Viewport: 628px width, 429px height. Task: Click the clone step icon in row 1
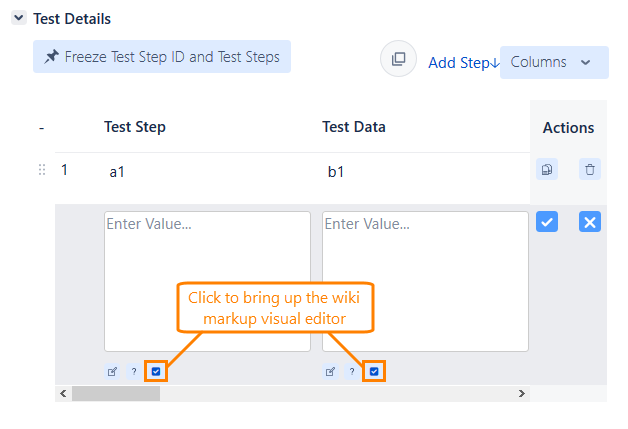(547, 169)
